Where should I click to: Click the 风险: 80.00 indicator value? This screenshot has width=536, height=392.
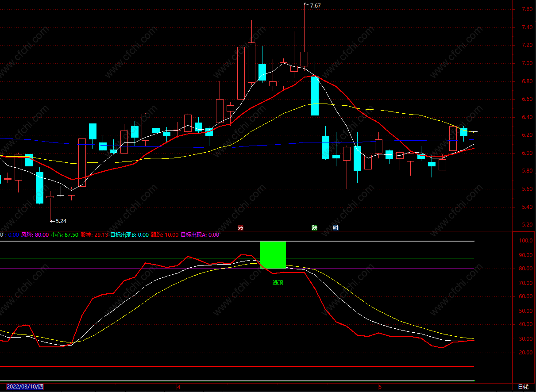pyautogui.click(x=35, y=235)
